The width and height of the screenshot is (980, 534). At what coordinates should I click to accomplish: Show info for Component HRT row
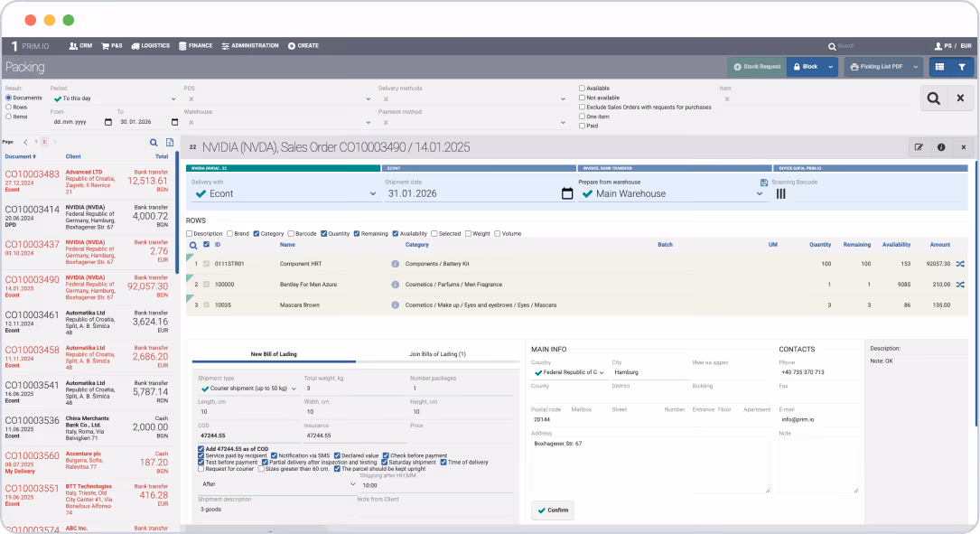[x=395, y=264]
